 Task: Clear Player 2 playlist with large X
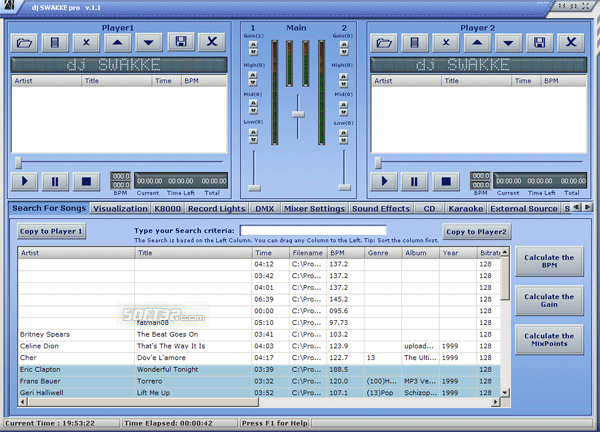pos(571,42)
